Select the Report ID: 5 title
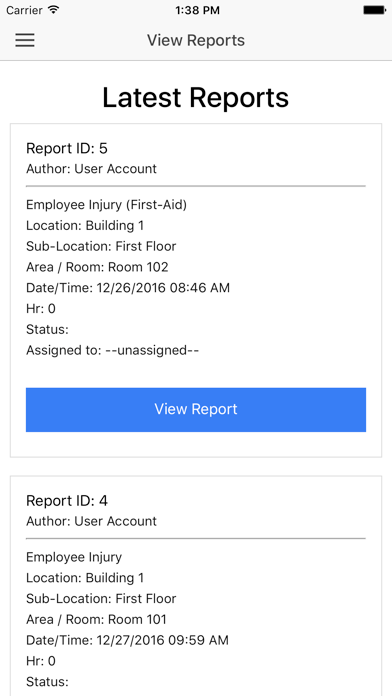 [67, 148]
